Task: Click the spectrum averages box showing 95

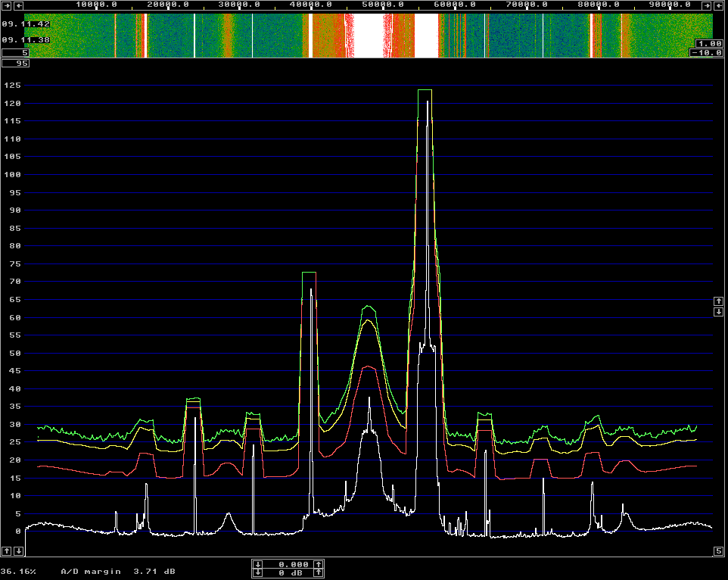Action: [15, 63]
